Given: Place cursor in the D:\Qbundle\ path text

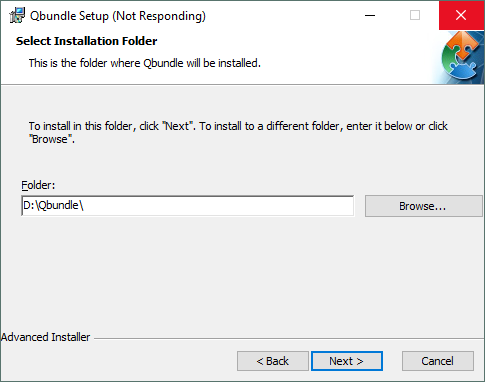Looking at the screenshot, I should (x=53, y=205).
